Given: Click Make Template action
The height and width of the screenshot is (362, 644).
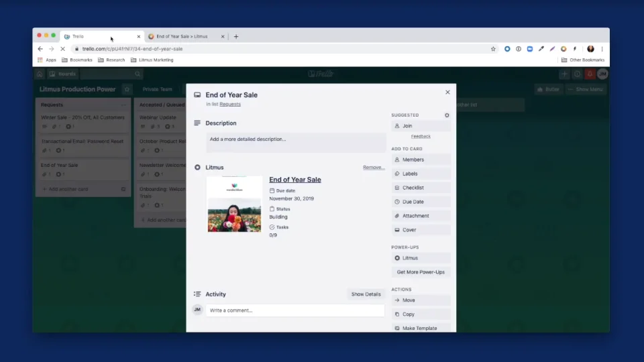Looking at the screenshot, I should (x=421, y=328).
